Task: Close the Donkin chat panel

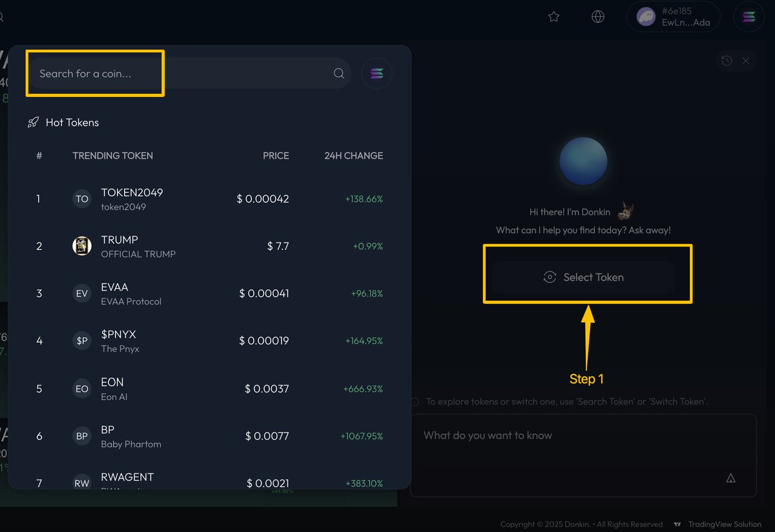Action: [x=745, y=60]
